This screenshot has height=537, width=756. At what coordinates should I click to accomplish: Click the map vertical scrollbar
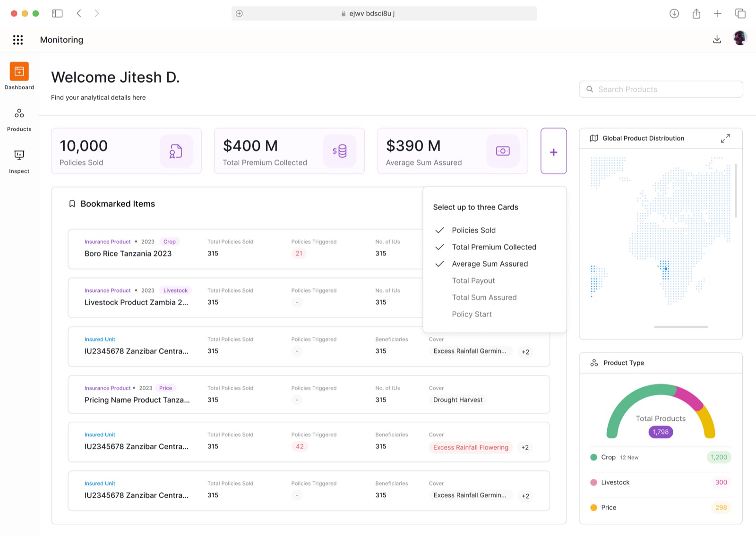coord(736,190)
